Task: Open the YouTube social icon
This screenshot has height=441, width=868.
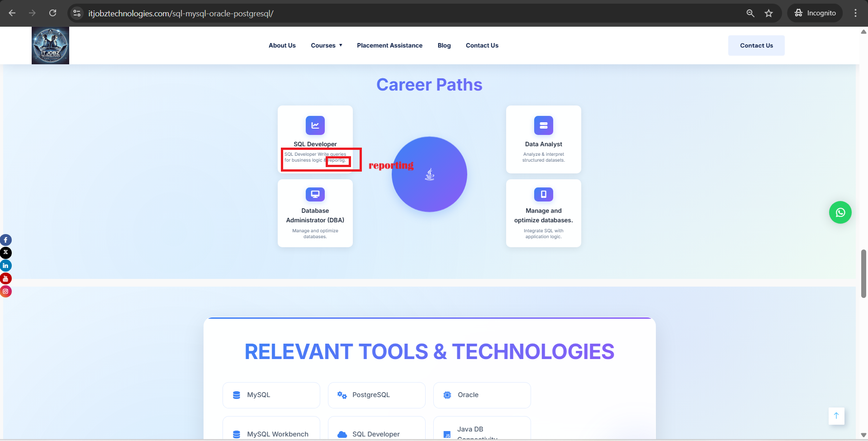Action: pyautogui.click(x=5, y=278)
